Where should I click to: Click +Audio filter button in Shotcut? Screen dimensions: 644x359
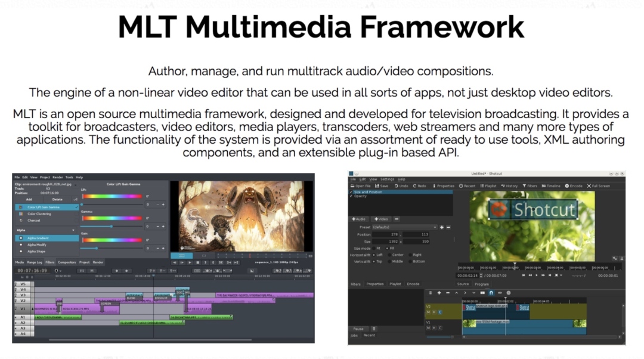358,219
